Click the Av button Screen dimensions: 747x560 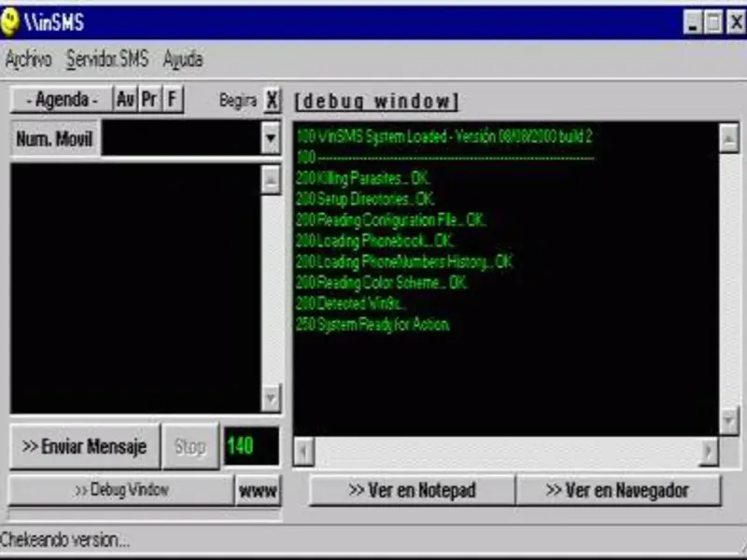point(125,100)
